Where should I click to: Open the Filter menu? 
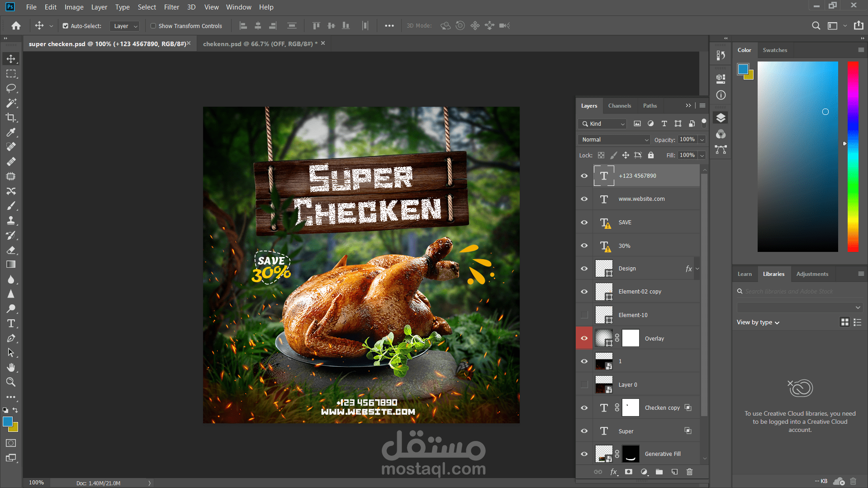click(171, 7)
